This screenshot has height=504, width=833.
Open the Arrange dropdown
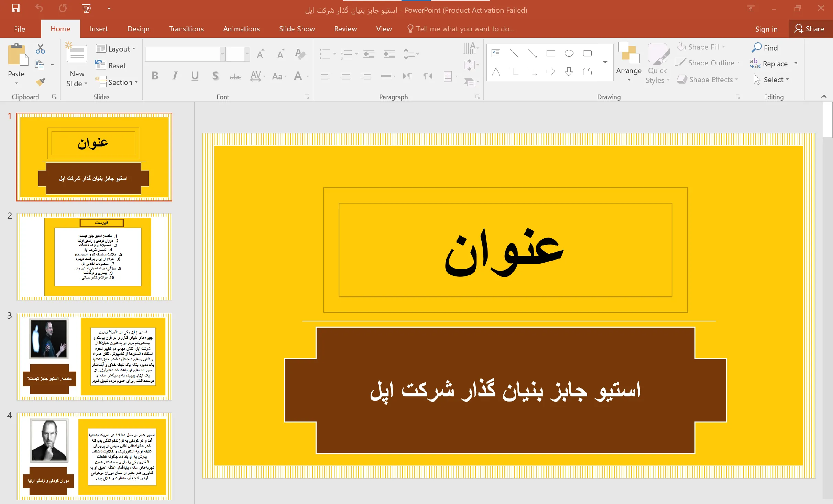click(629, 63)
